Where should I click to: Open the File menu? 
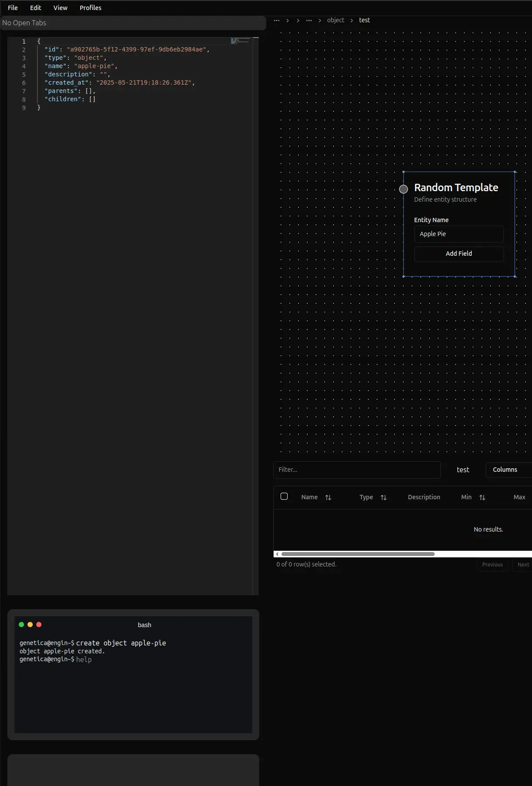point(13,8)
